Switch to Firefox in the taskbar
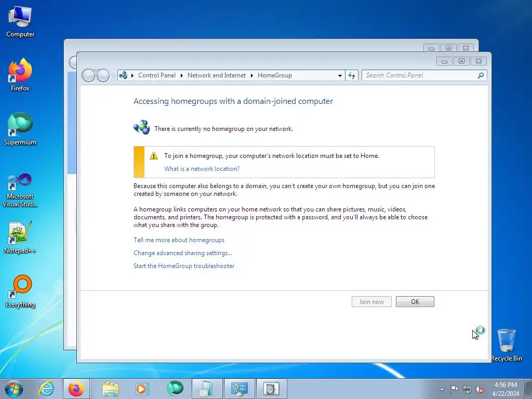 click(76, 389)
